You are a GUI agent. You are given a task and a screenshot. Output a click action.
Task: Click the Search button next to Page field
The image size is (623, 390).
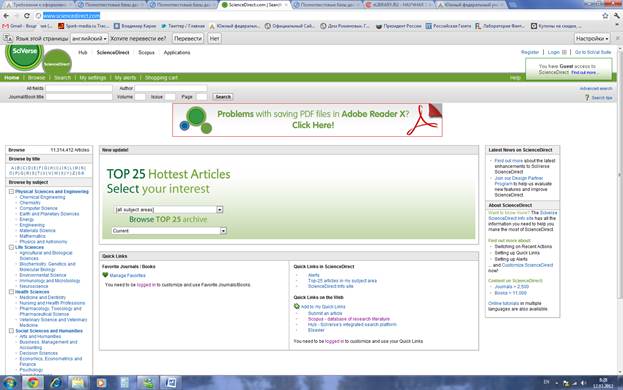(223, 97)
